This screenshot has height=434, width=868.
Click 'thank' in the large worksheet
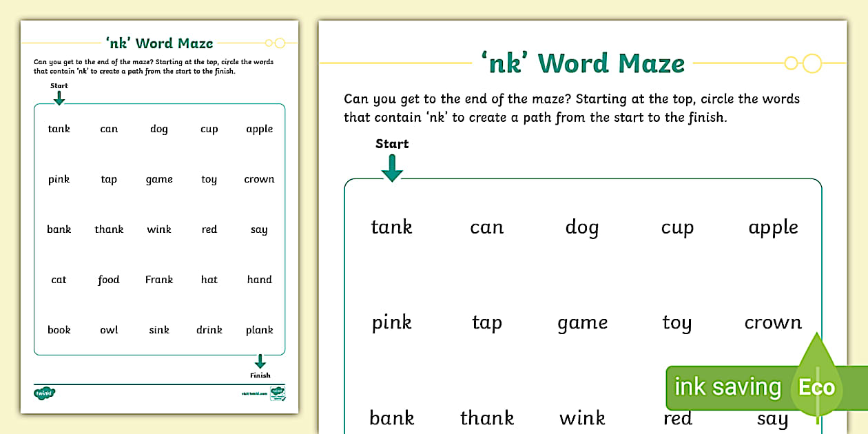487,417
